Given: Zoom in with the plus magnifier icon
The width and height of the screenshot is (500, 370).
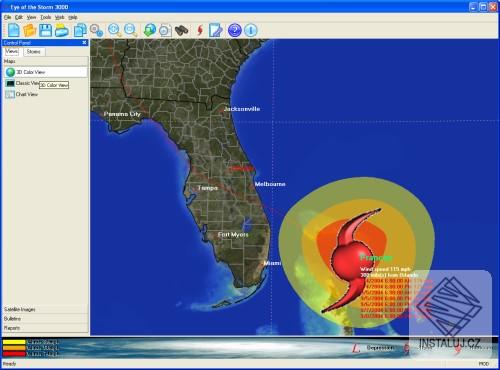Looking at the screenshot, I should click(114, 30).
